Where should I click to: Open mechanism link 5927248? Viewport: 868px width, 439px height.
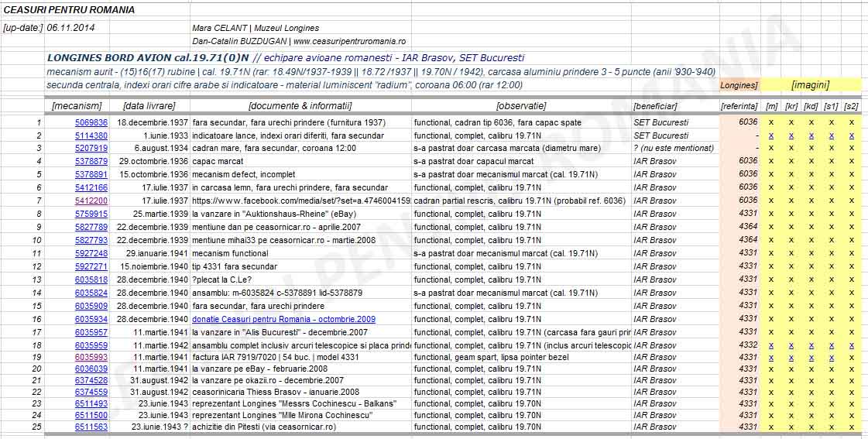[x=91, y=253]
